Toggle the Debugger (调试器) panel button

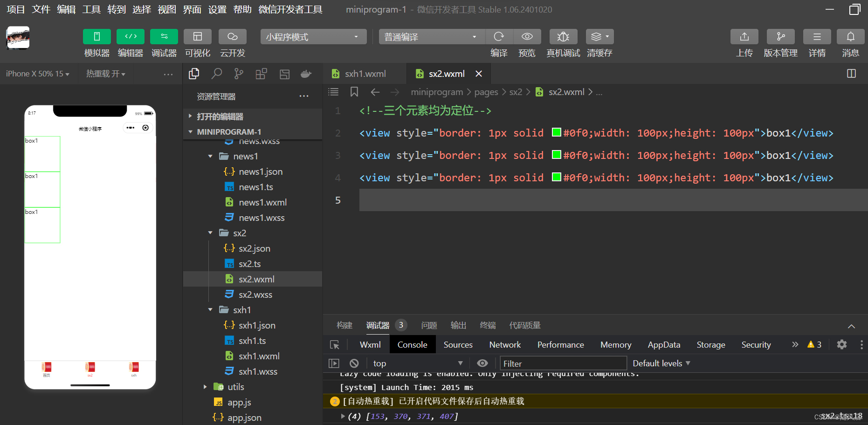[x=164, y=37]
